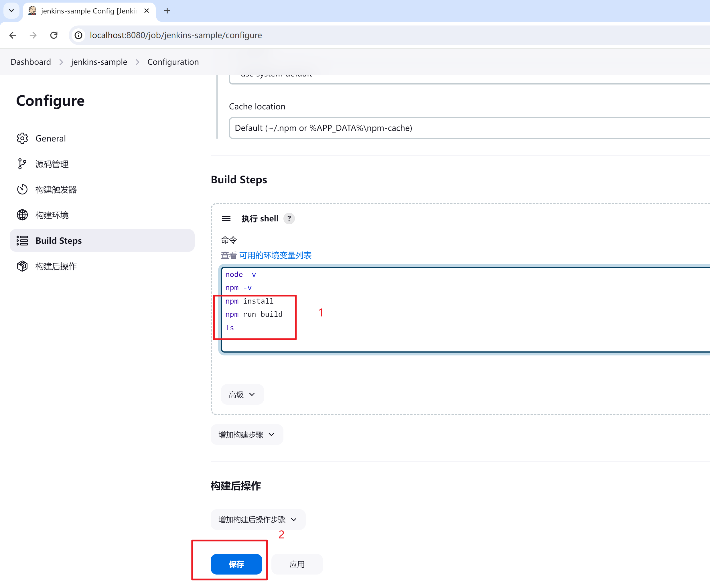Go to 构建环境 section
710x588 pixels.
102,215
